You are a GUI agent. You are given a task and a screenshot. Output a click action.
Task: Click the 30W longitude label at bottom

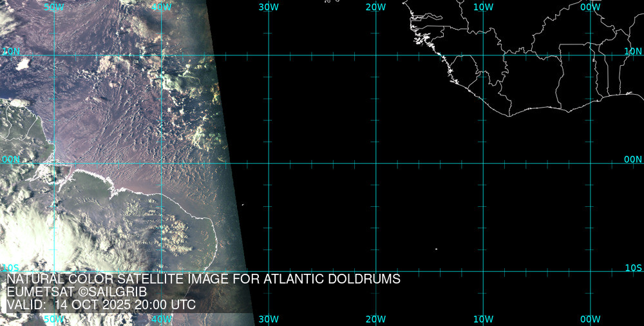(269, 319)
